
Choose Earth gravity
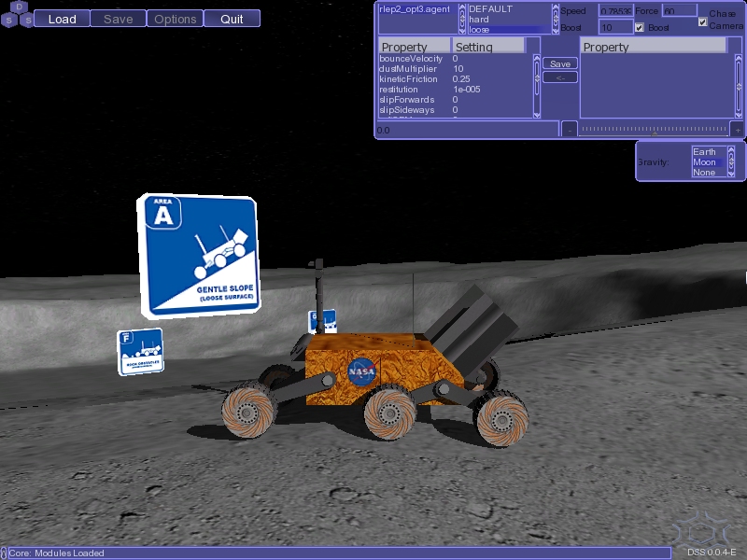point(709,152)
